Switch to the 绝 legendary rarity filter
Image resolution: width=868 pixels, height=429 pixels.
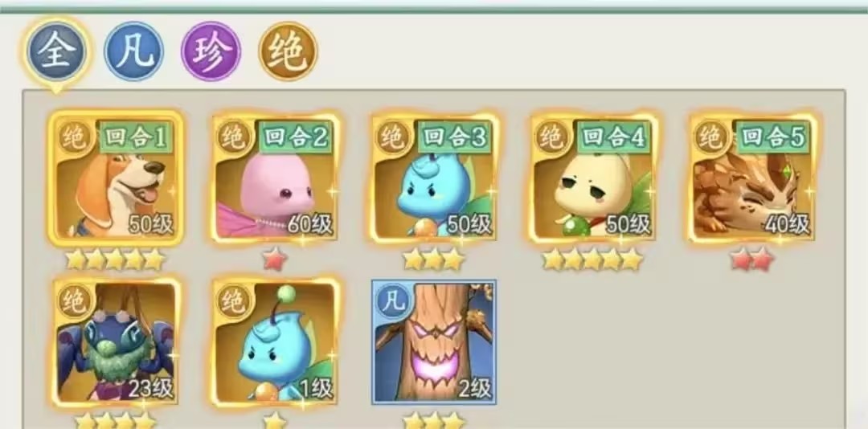tap(288, 51)
